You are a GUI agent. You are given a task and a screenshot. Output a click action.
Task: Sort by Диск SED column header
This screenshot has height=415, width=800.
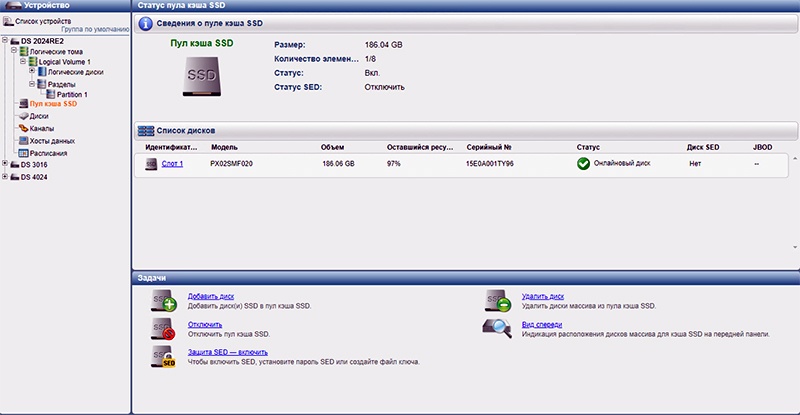[x=703, y=147]
